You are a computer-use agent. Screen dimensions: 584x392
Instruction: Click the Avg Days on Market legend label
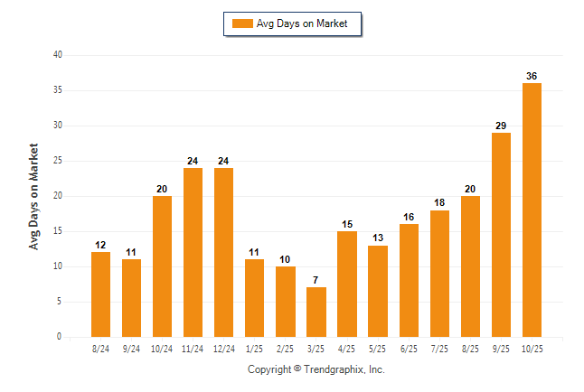click(x=302, y=23)
